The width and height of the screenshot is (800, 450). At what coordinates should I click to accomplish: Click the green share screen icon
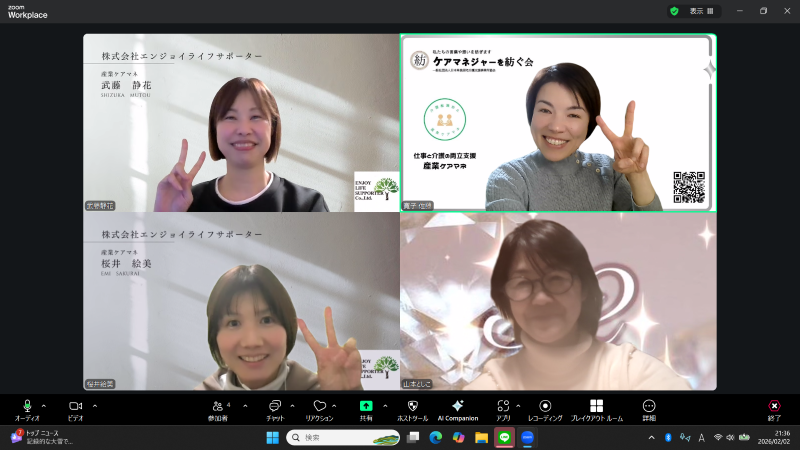tap(366, 406)
